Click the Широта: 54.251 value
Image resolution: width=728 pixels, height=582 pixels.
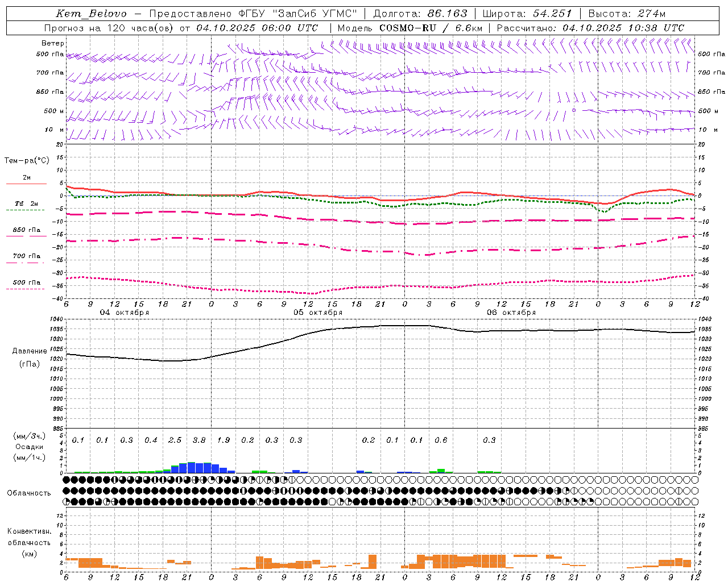coord(527,14)
